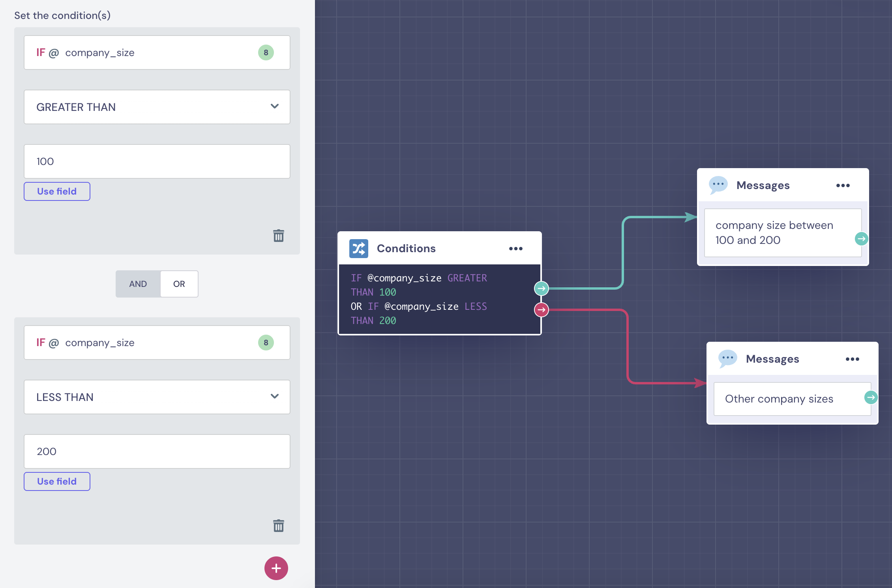Click the red plus add-condition button
Viewport: 892px width, 588px height.
coord(276,568)
